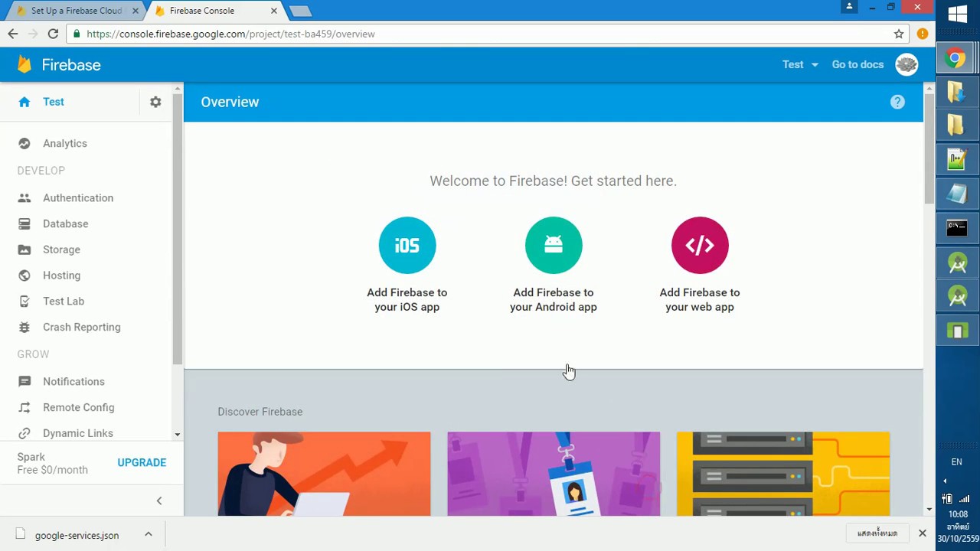Close the Firebase Console tab
This screenshot has height=551, width=980.
coord(273,11)
